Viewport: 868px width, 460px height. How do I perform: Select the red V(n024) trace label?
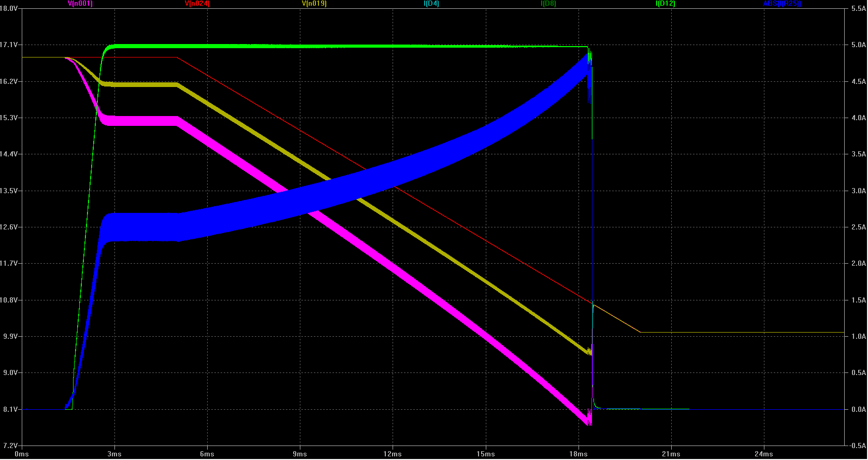197,4
